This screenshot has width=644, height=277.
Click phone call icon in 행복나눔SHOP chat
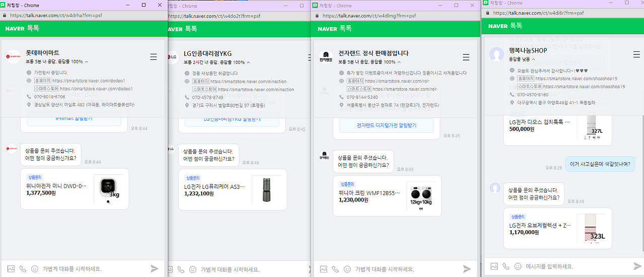[x=506, y=266]
